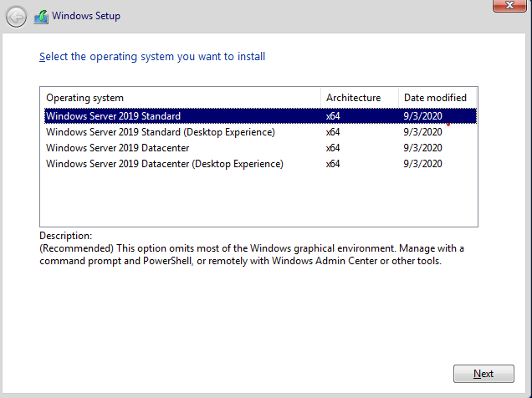Click empty area below the OS list
This screenshot has height=398, width=532.
258,199
